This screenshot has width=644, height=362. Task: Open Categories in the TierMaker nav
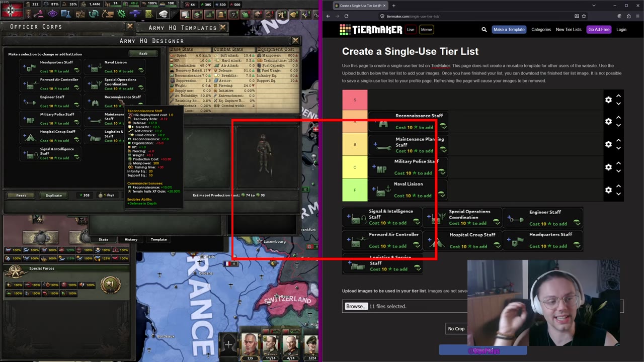click(541, 30)
